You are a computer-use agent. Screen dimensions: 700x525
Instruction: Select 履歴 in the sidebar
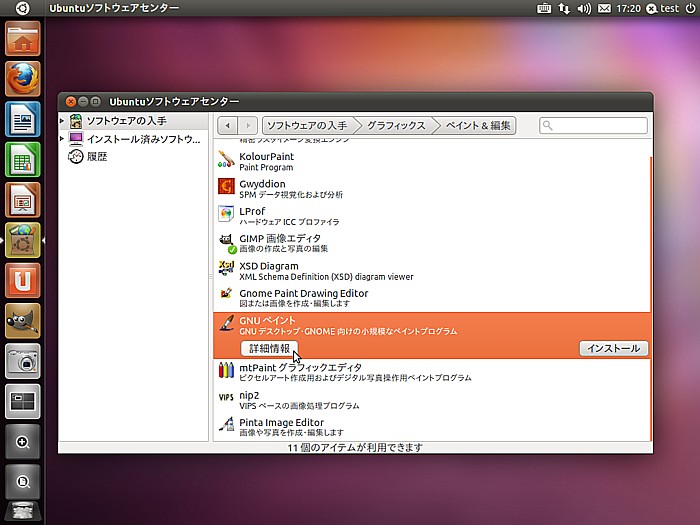97,157
